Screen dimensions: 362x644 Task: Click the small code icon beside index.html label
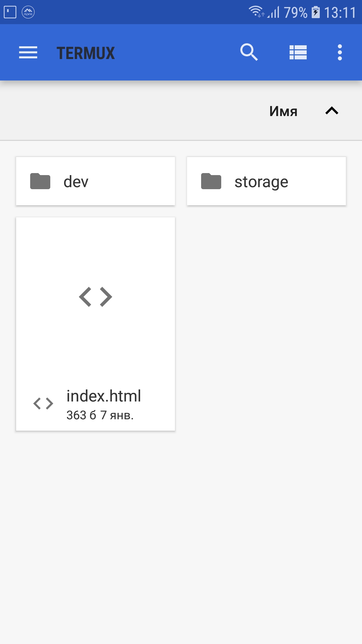point(43,404)
